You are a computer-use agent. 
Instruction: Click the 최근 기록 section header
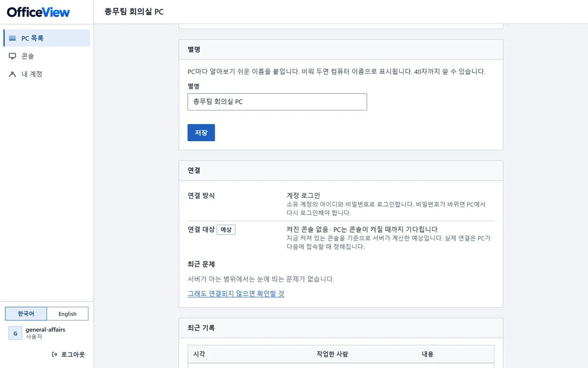tap(341, 328)
